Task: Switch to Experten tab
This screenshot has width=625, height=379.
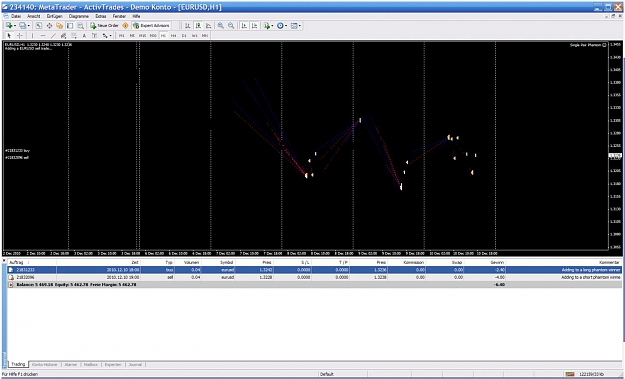Action: pos(113,365)
